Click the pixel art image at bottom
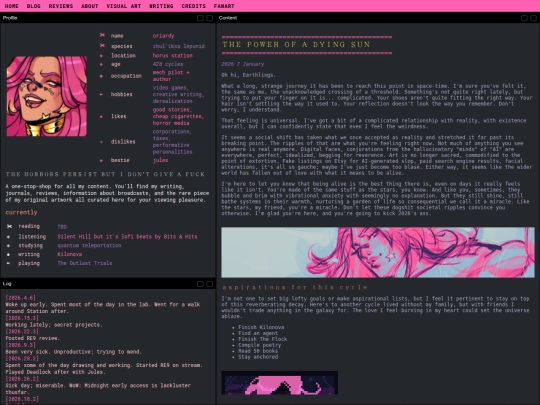 click(x=280, y=383)
